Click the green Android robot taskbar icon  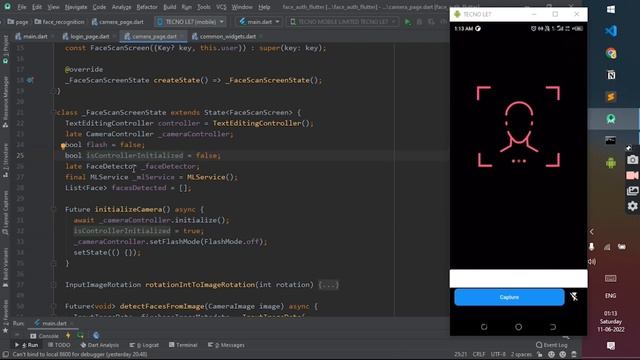coord(611,163)
